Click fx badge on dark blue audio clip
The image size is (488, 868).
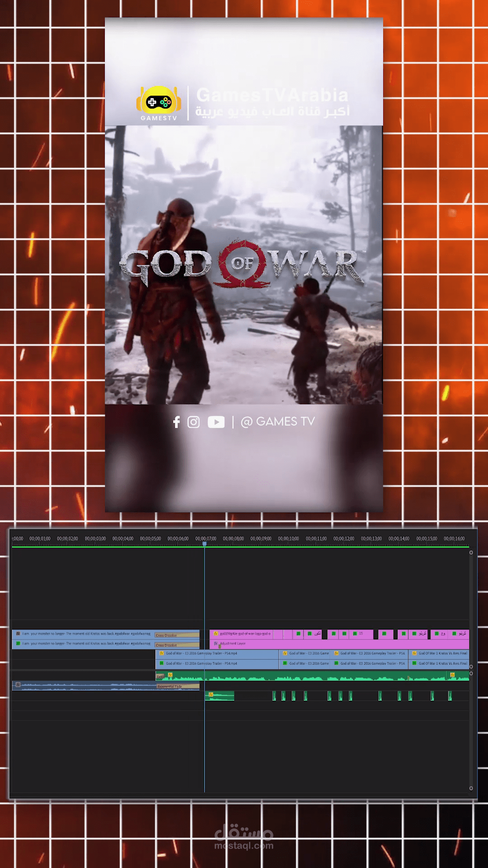click(x=18, y=684)
